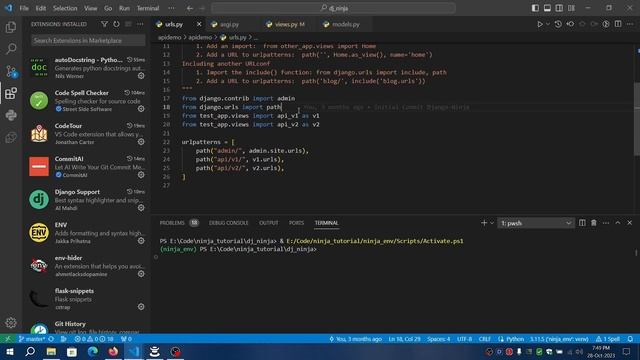Open Microsoft Edge from taskbar
This screenshot has width=640, height=360.
pos(93,351)
